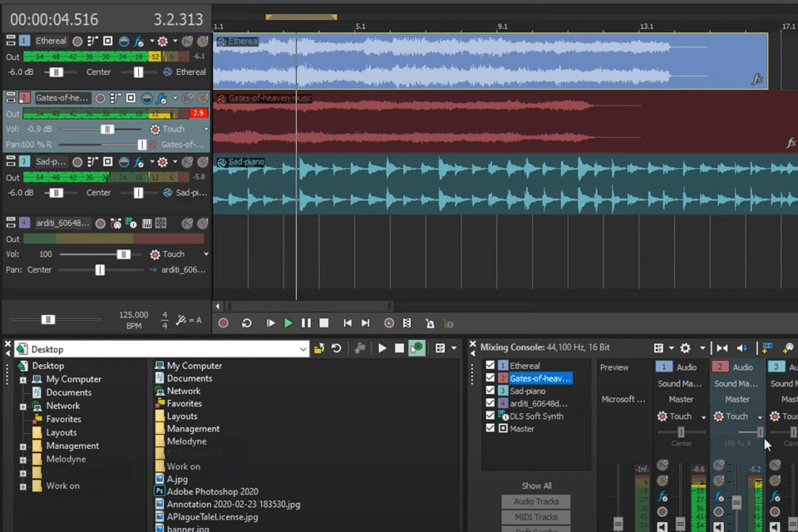The image size is (798, 532).
Task: Uncheck the DLS Soft Synth track in mixer
Action: click(490, 416)
